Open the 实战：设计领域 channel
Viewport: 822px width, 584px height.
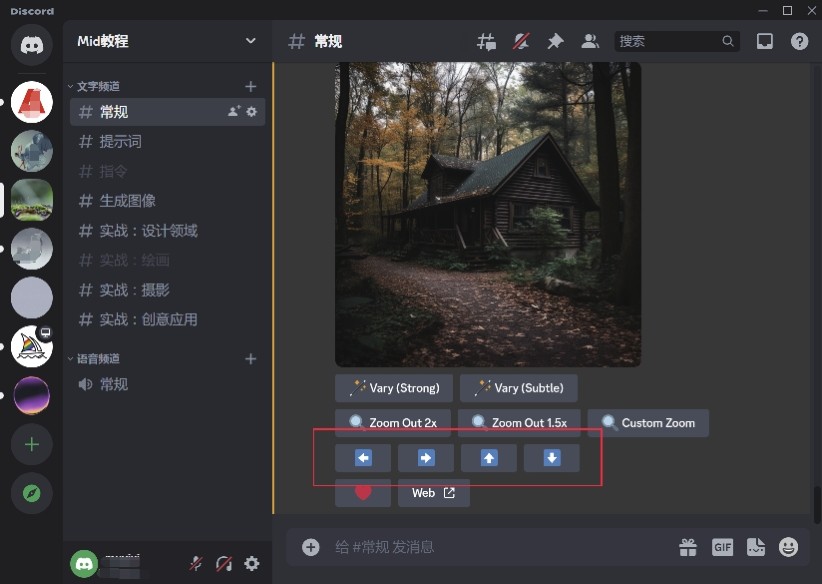tap(167, 231)
